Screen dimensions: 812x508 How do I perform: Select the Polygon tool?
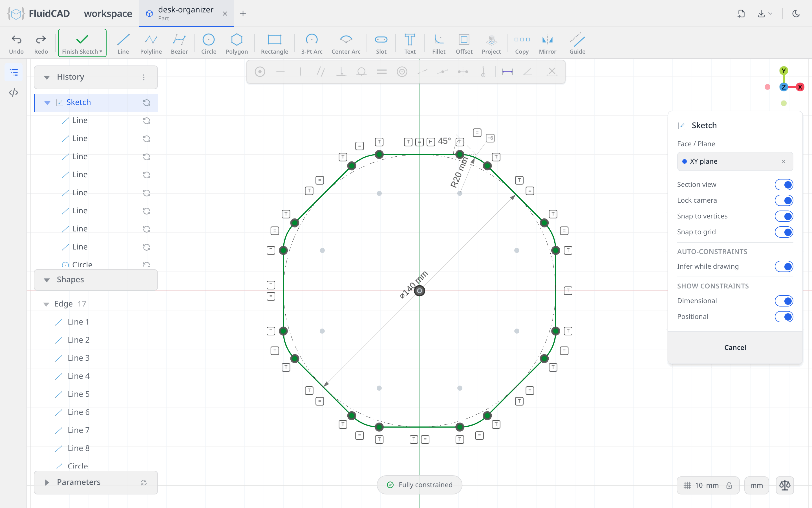pyautogui.click(x=237, y=43)
